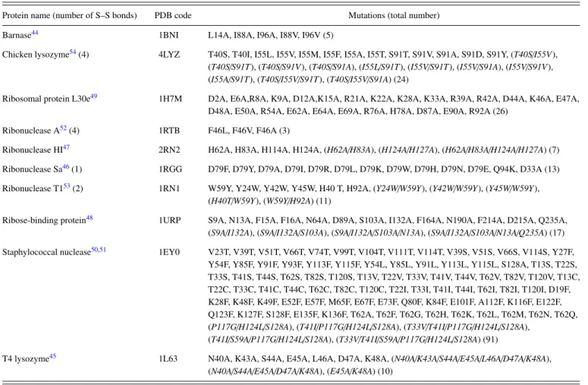Viewport: 588px width, 385px height.
Task: Click PDB code 2RN2
Action: [x=169, y=150]
